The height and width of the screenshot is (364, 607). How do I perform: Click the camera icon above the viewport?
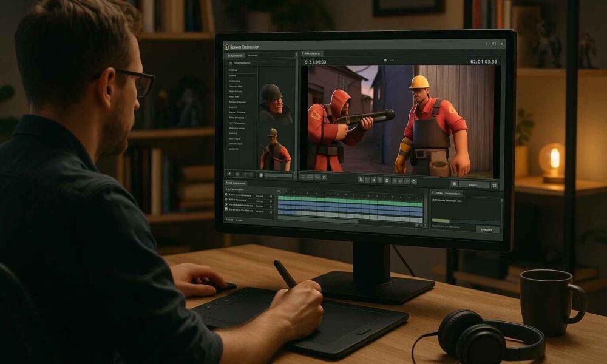pyautogui.click(x=385, y=61)
